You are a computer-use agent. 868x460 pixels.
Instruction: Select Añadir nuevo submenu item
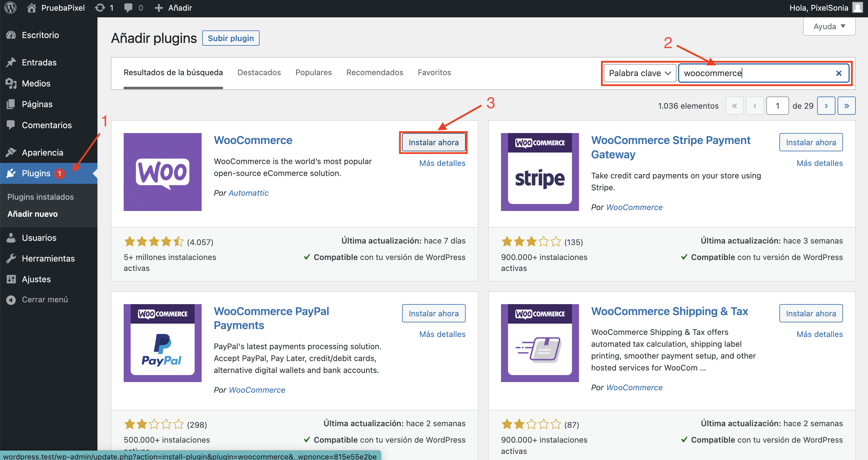click(x=32, y=214)
